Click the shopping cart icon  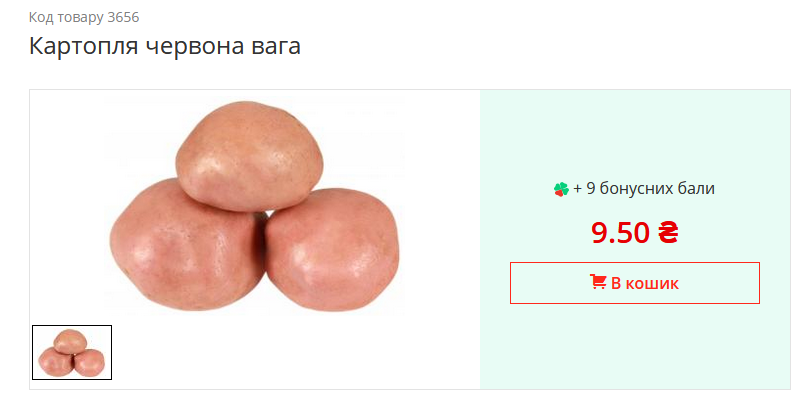[x=598, y=282]
